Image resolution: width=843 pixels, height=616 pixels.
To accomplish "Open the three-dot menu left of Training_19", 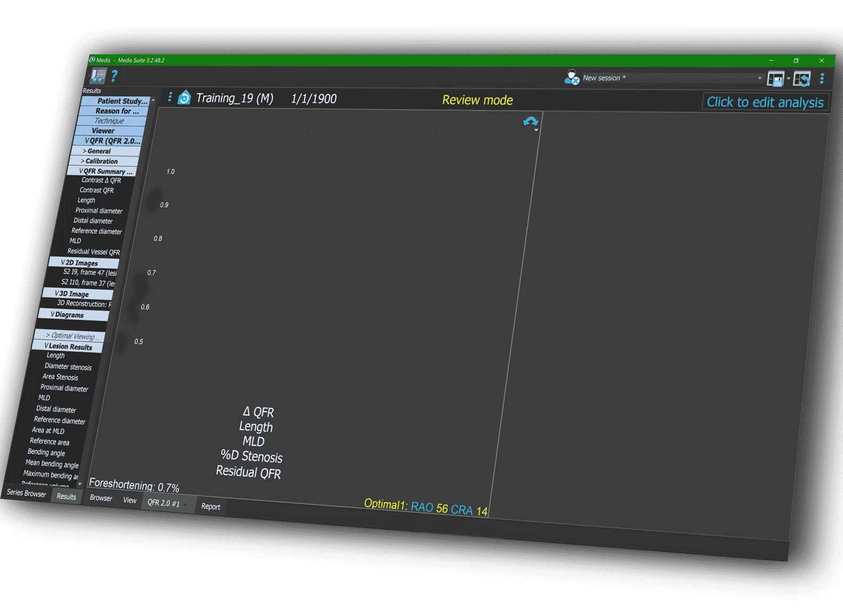I will [x=170, y=97].
